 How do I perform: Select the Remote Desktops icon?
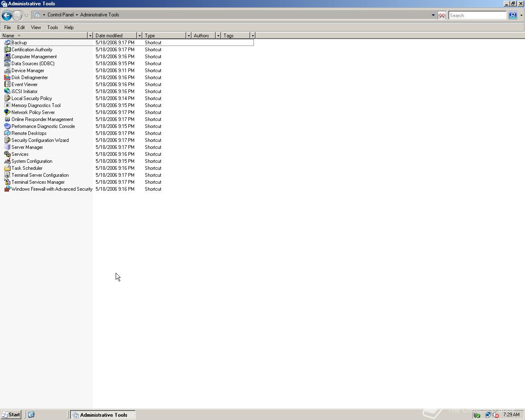pyautogui.click(x=7, y=133)
